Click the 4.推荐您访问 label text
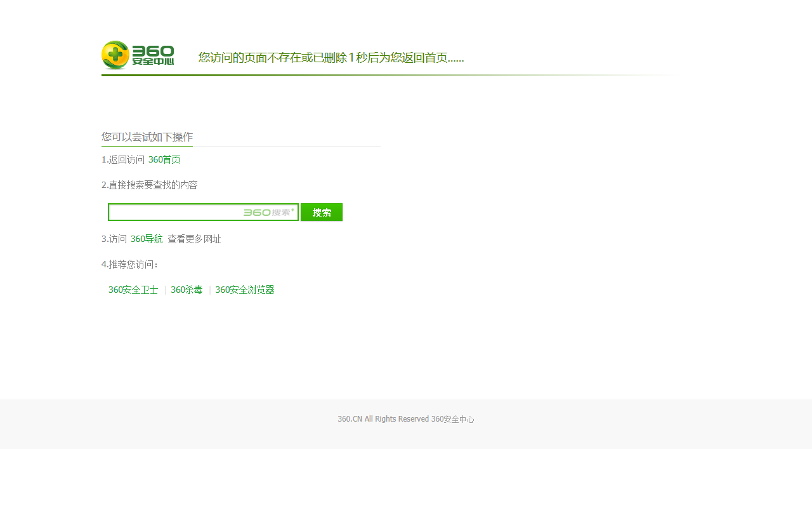The image size is (812, 508). click(x=130, y=265)
